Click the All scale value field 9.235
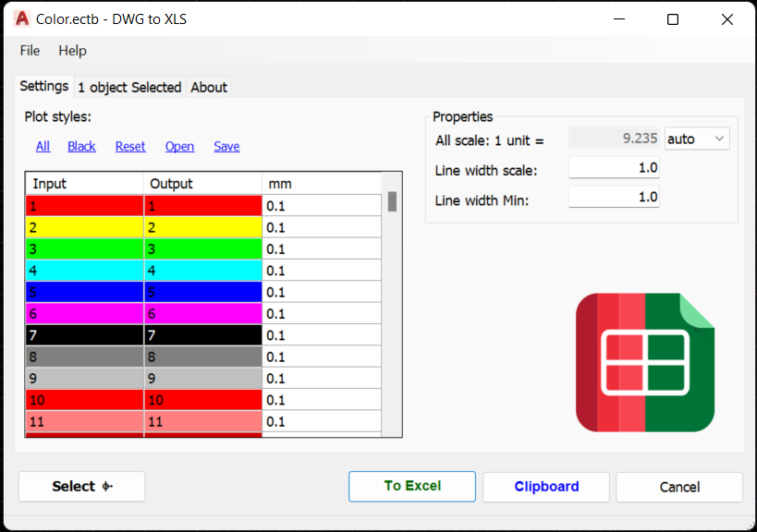 (x=614, y=139)
